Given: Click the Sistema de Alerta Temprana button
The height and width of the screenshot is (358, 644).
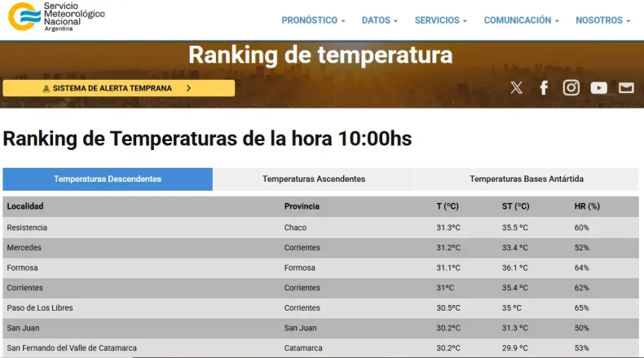Looking at the screenshot, I should tap(118, 88).
